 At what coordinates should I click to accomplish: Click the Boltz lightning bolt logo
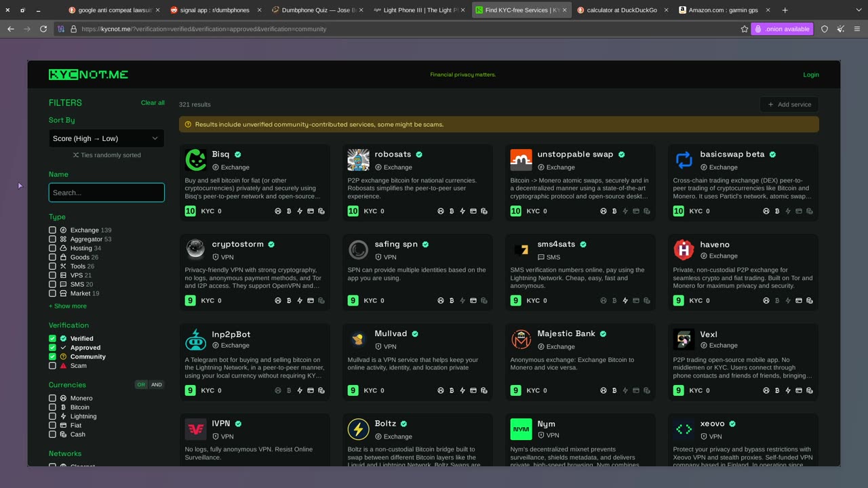click(358, 429)
